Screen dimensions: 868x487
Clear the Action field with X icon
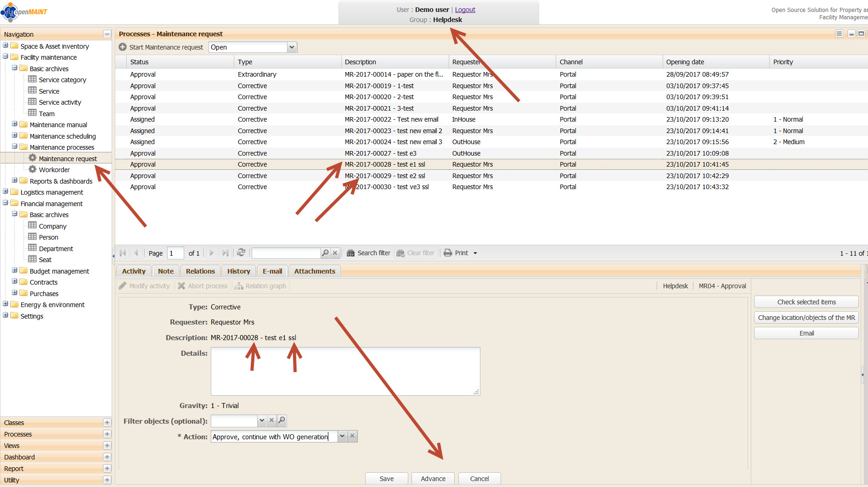point(352,437)
